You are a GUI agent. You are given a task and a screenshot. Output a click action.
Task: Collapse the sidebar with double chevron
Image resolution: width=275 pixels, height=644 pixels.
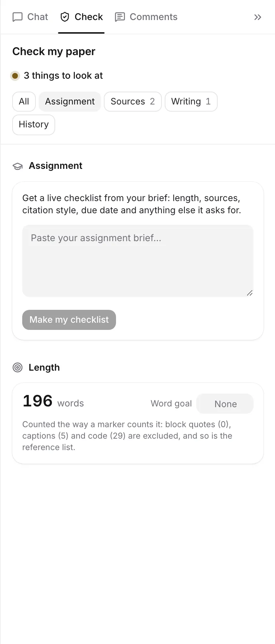[257, 17]
